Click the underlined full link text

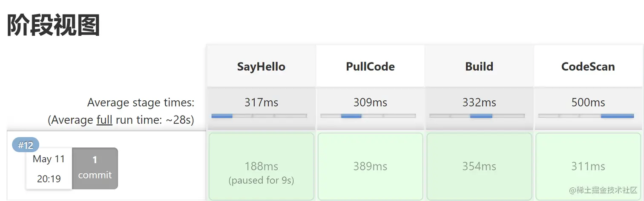click(104, 120)
